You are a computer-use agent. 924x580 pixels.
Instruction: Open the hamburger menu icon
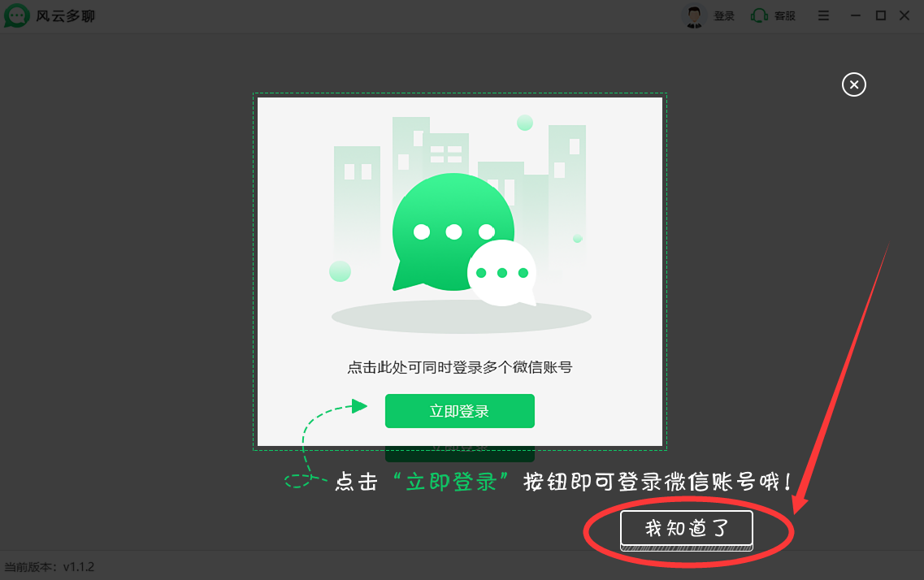click(823, 15)
